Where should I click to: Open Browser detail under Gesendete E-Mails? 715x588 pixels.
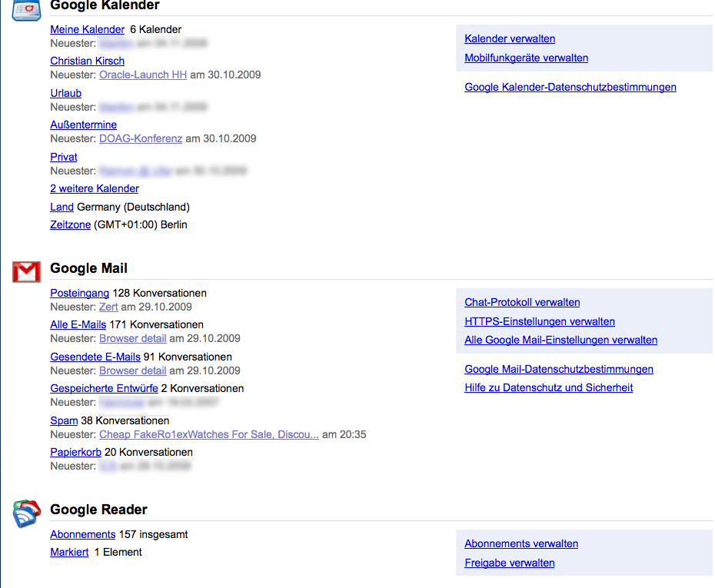coord(133,370)
